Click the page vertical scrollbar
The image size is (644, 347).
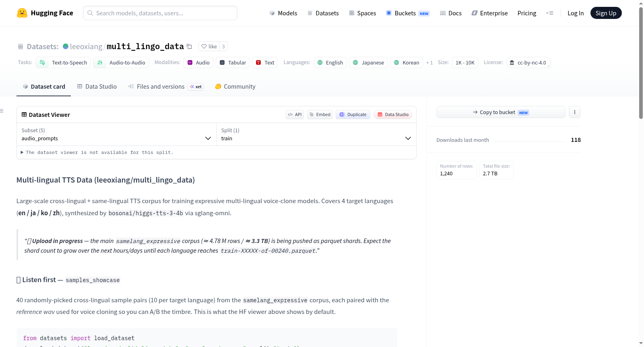pos(641,63)
